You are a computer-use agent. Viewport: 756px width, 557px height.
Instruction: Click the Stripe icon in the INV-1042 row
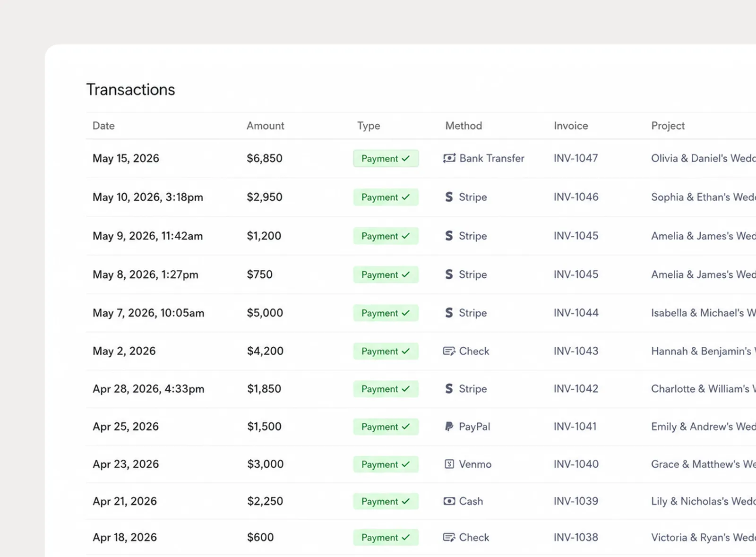(x=449, y=389)
